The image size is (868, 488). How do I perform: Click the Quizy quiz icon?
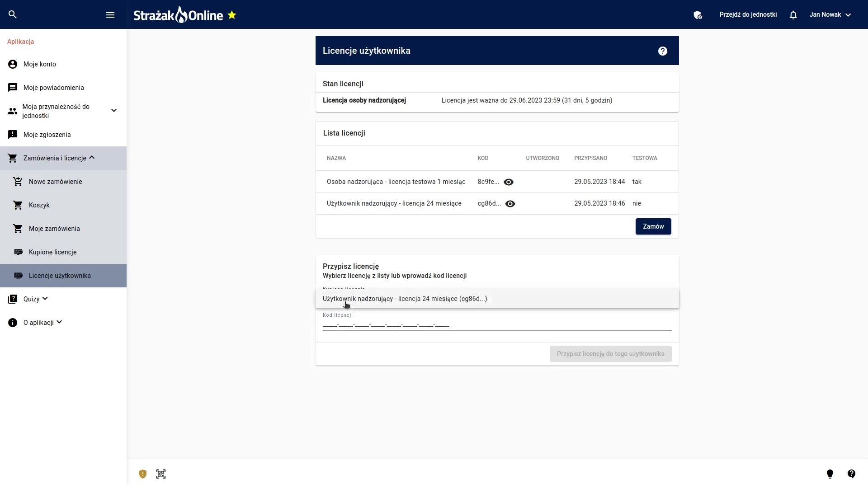pyautogui.click(x=13, y=299)
